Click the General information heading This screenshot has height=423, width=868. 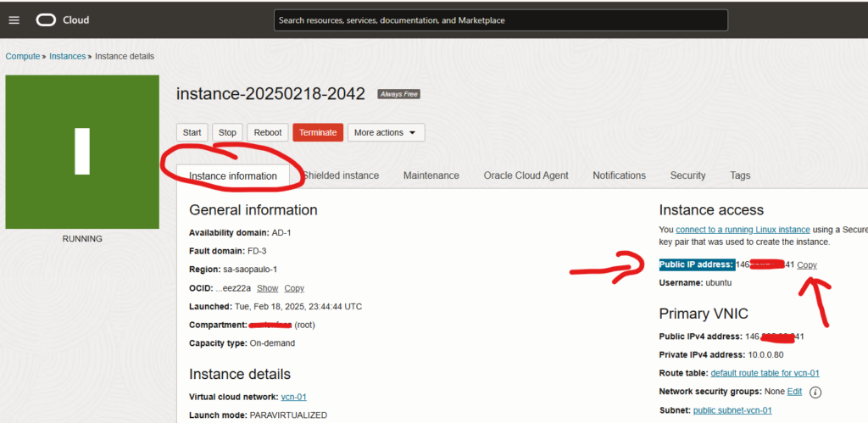(x=253, y=210)
